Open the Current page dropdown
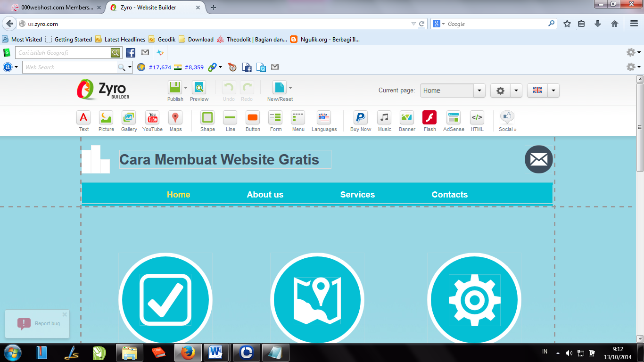This screenshot has height=362, width=644. (479, 90)
